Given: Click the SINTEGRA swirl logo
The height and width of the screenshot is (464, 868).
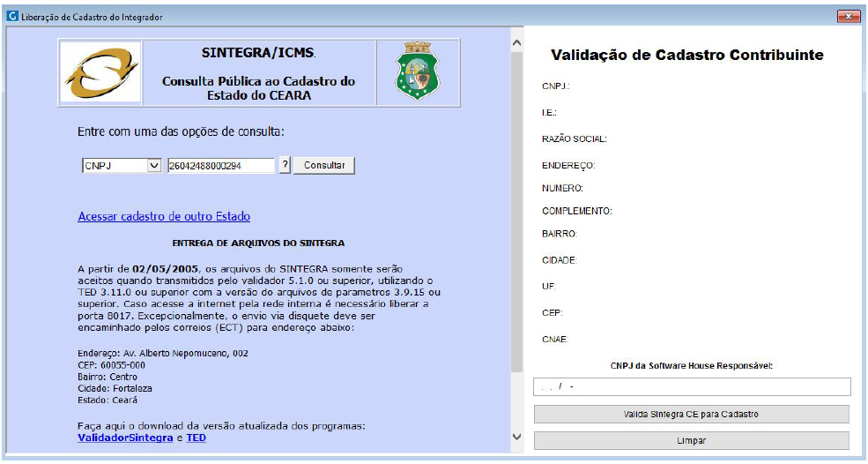Looking at the screenshot, I should coord(97,73).
